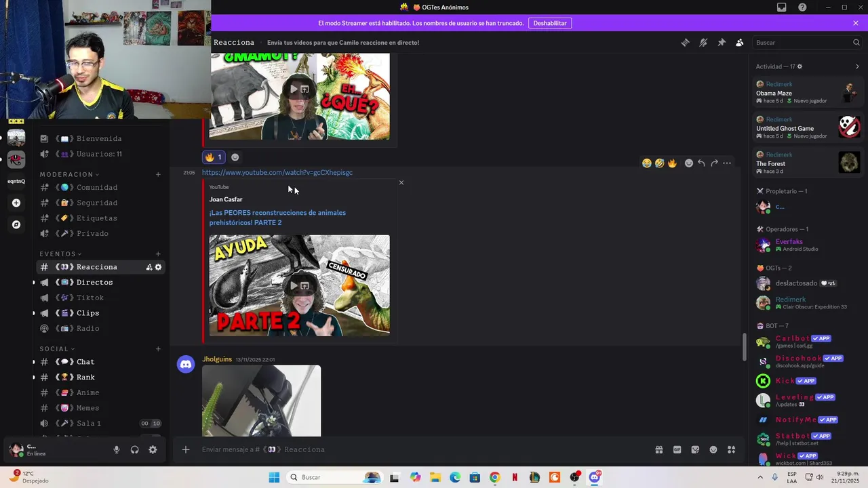Create channel in SOCIAL category
This screenshot has height=488, width=868.
click(x=158, y=349)
